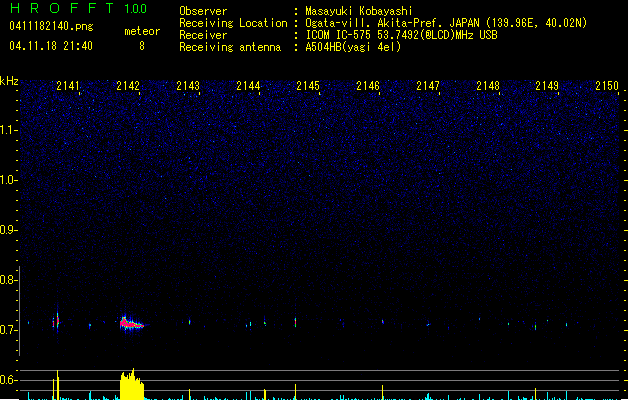The width and height of the screenshot is (629, 400).
Task: Select the 2148 time marker
Action: click(x=488, y=87)
